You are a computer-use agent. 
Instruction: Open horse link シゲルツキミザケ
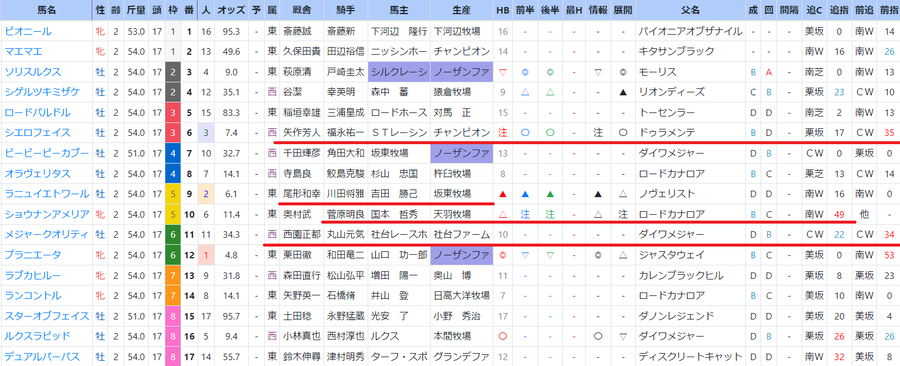(x=42, y=92)
